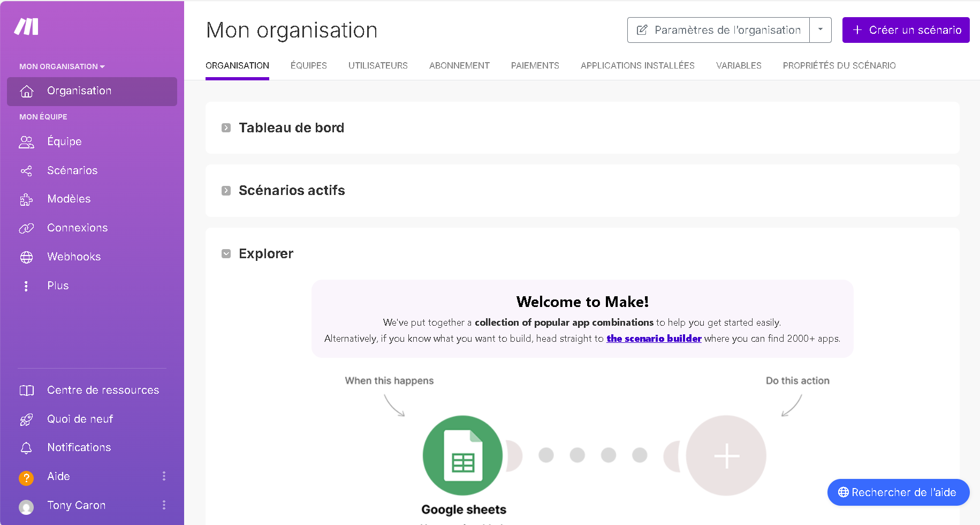Open the APPLICATIONS INSTALLÉES tab
The image size is (980, 525).
(637, 65)
